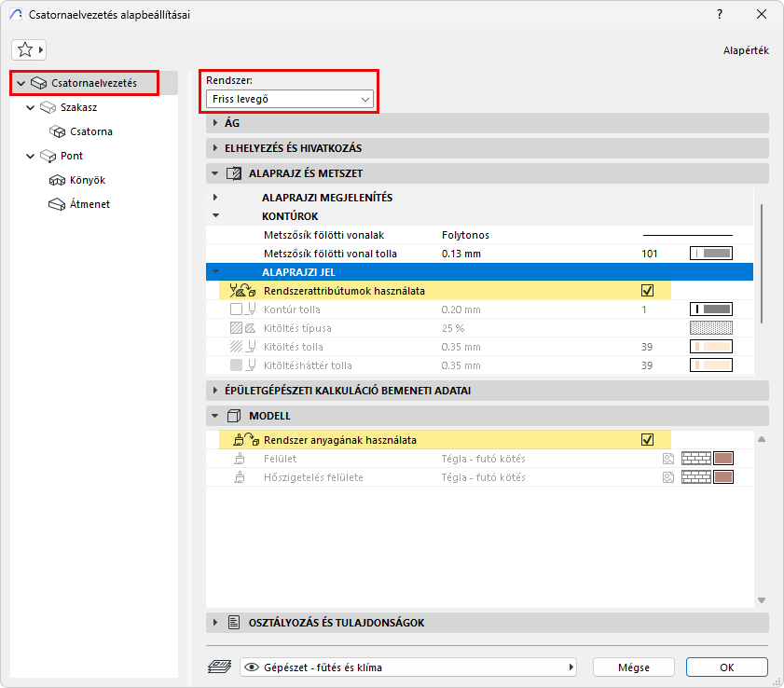Select Könyök in the tree
This screenshot has width=784, height=688.
88,180
